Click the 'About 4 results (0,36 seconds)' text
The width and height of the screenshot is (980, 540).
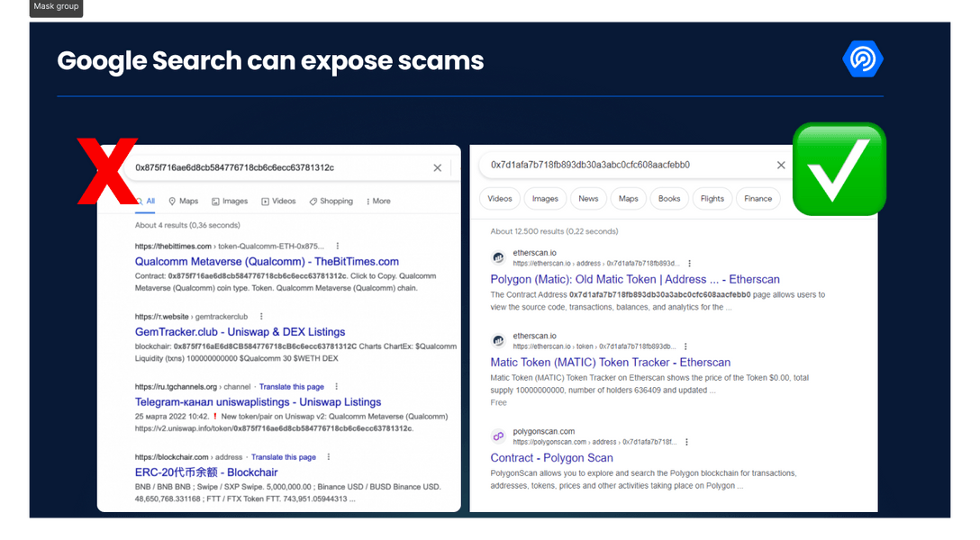tap(187, 225)
